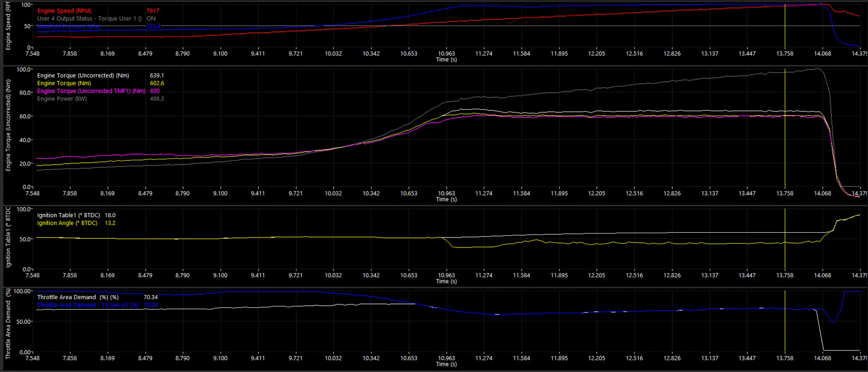Select yellow cursor line in ignition chart
The width and height of the screenshot is (868, 372).
785,239
